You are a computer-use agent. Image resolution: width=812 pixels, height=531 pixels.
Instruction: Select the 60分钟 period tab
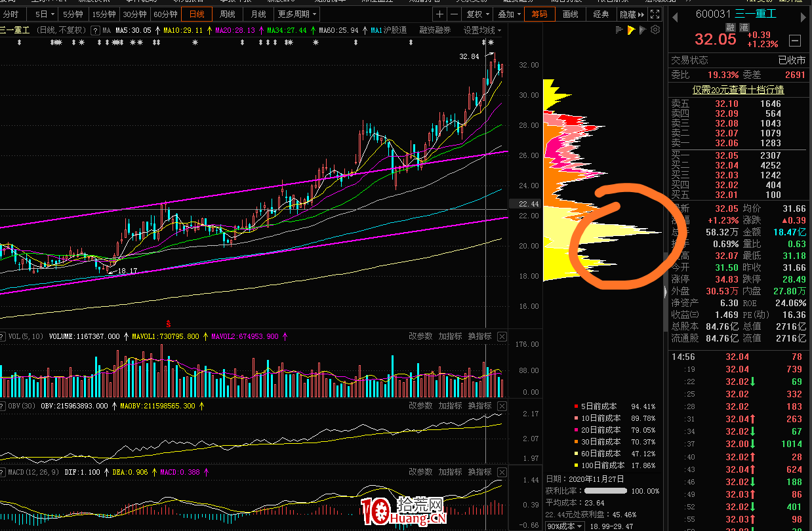(x=165, y=14)
